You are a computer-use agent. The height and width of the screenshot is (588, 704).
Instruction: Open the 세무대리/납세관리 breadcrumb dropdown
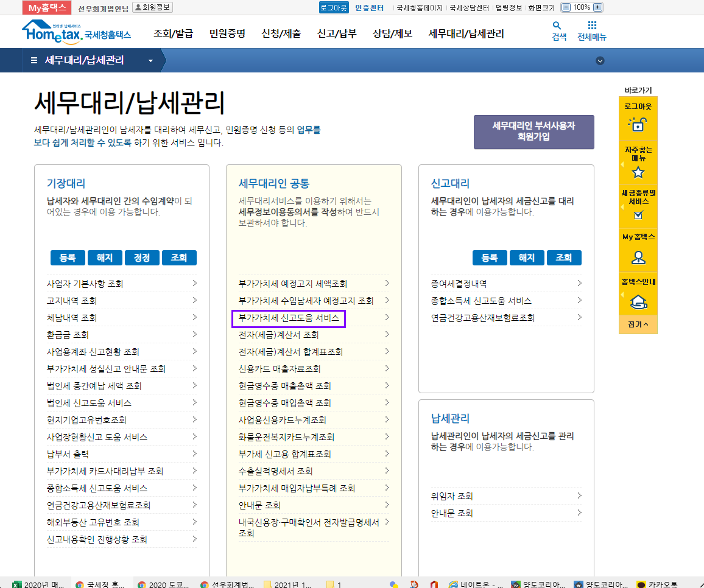pos(150,61)
